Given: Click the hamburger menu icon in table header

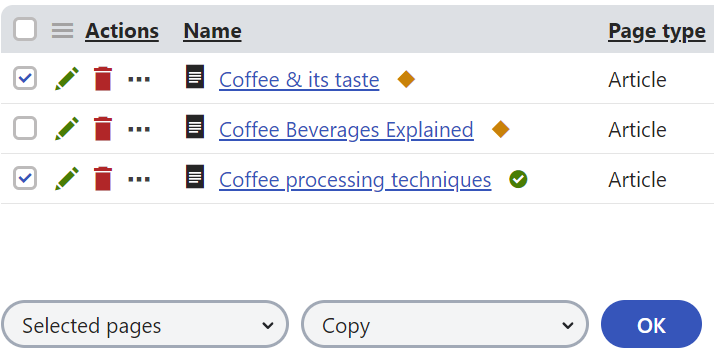Looking at the screenshot, I should point(62,31).
